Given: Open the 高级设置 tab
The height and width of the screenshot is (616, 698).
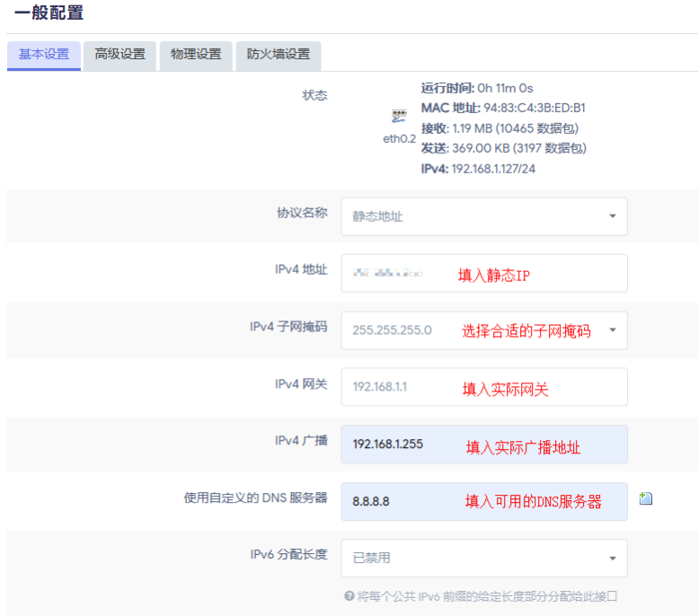Looking at the screenshot, I should [119, 54].
